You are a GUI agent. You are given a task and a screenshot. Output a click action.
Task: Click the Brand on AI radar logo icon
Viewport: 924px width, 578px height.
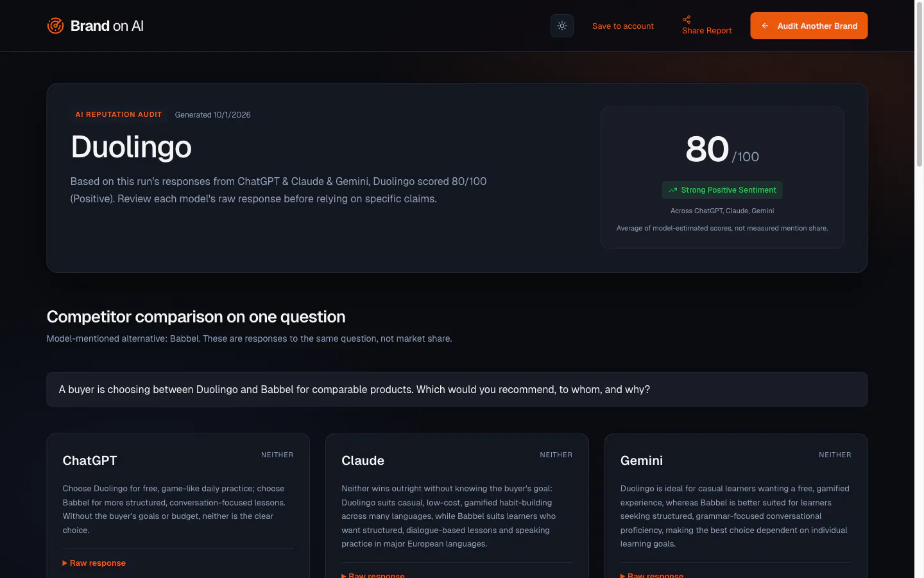(x=55, y=26)
